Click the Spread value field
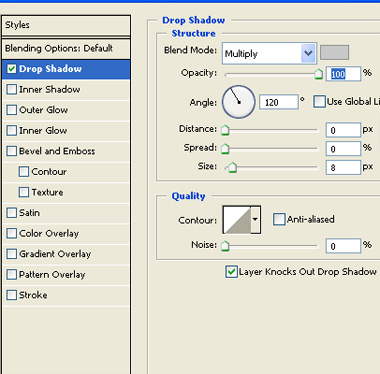Viewport: 380px width, 374px height. pyautogui.click(x=343, y=149)
